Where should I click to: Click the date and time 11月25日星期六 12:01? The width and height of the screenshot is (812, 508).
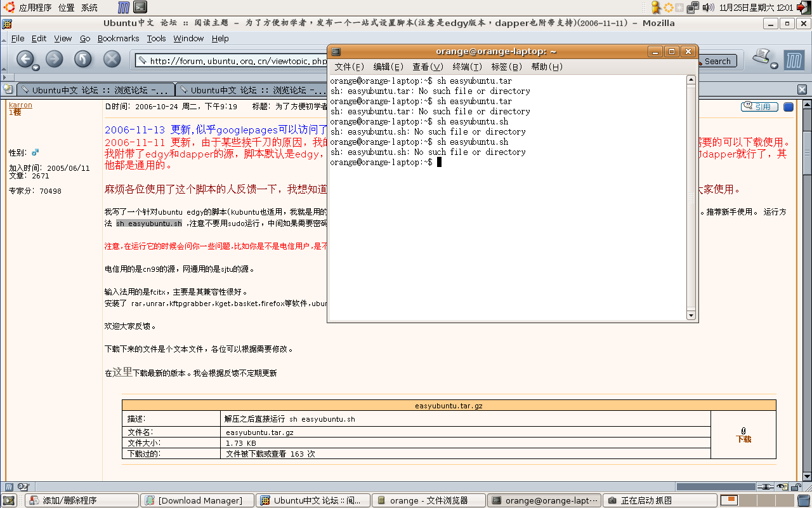coord(756,8)
